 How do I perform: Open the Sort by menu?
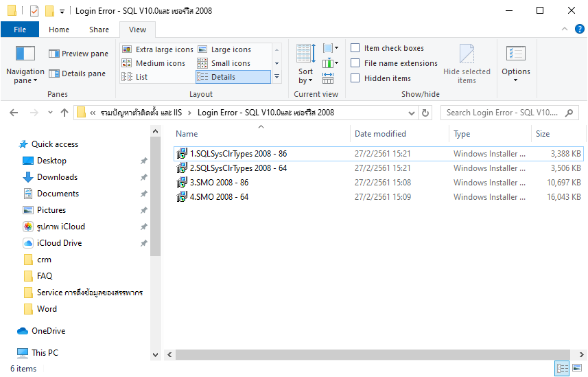(305, 64)
